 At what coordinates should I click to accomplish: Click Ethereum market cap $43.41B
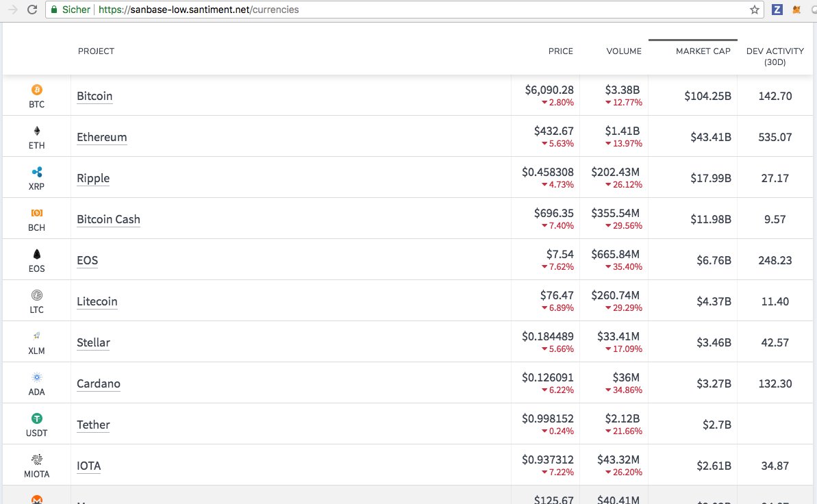click(711, 137)
